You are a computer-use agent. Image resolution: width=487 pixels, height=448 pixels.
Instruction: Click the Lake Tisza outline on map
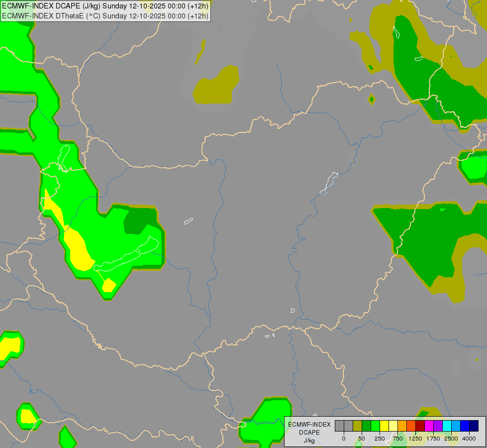[329, 183]
